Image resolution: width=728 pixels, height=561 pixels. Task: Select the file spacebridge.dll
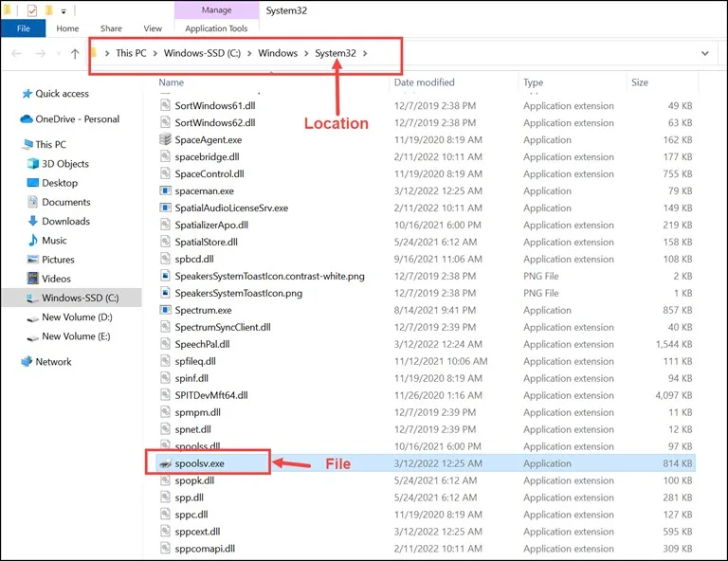tap(207, 157)
